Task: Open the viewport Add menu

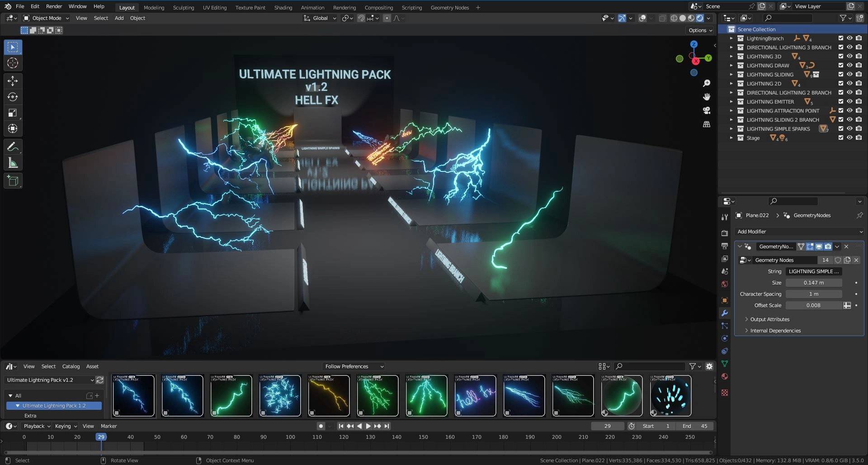Action: pos(119,18)
